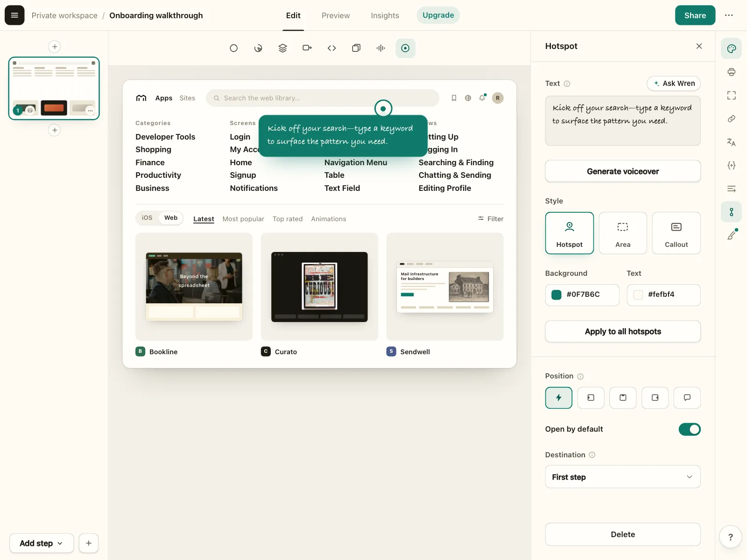Select the video recording tool
This screenshot has width=747, height=560.
(307, 48)
